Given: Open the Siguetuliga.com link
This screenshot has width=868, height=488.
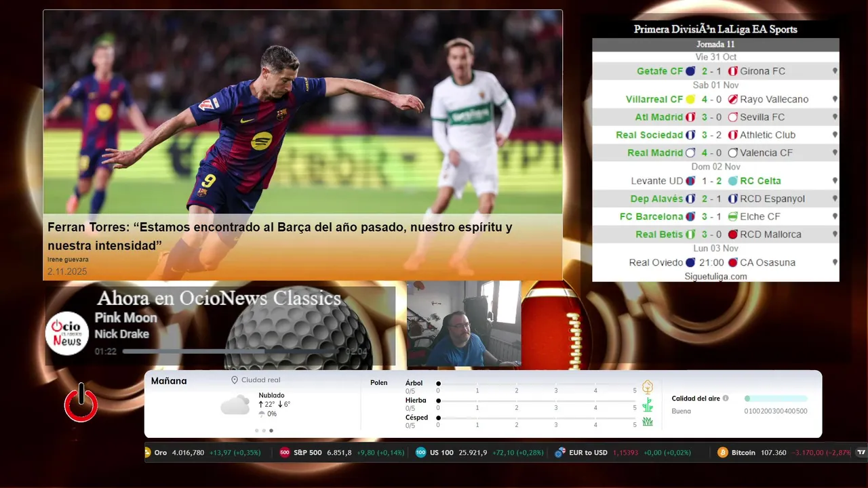Looking at the screenshot, I should pos(715,277).
